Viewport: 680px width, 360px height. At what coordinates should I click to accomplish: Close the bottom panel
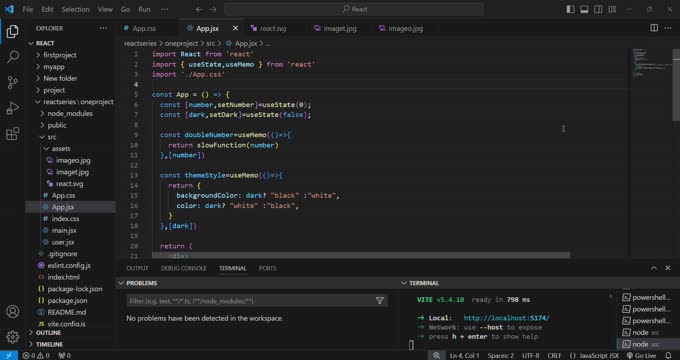(668, 268)
